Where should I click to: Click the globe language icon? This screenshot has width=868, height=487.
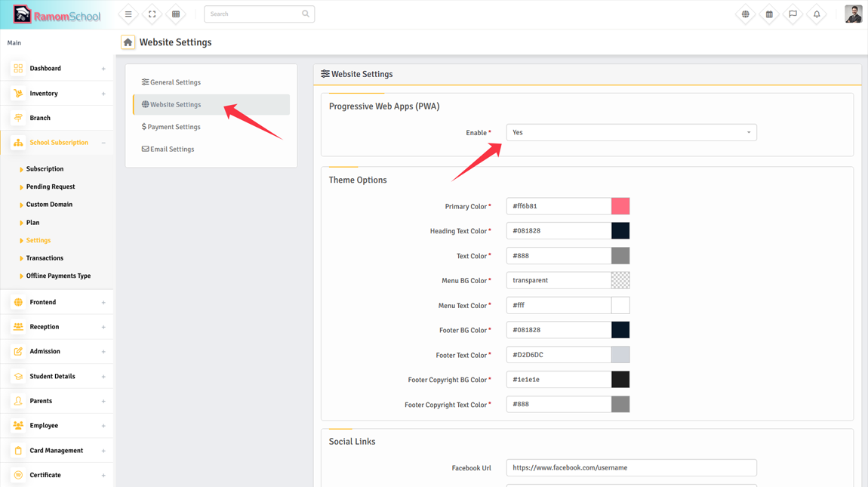coord(745,14)
